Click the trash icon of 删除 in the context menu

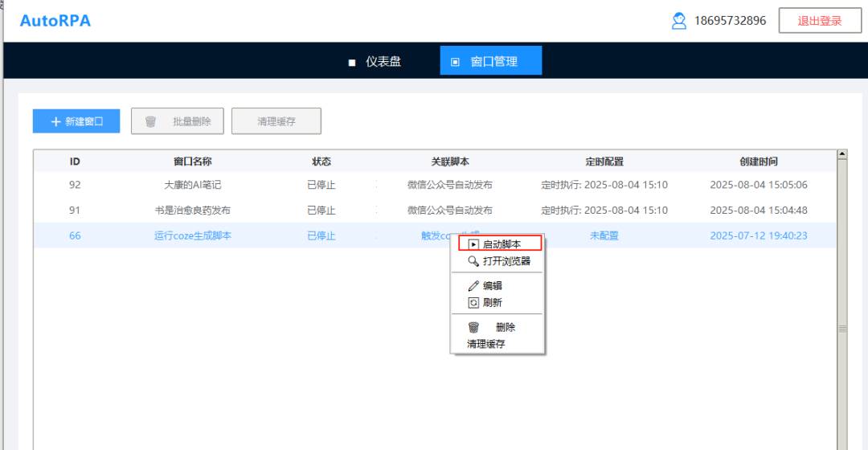click(x=473, y=327)
